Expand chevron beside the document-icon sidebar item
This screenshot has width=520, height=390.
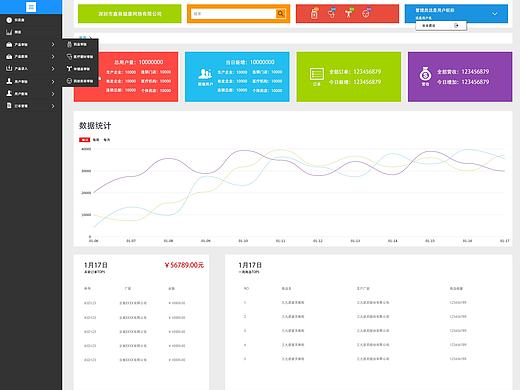[x=53, y=106]
